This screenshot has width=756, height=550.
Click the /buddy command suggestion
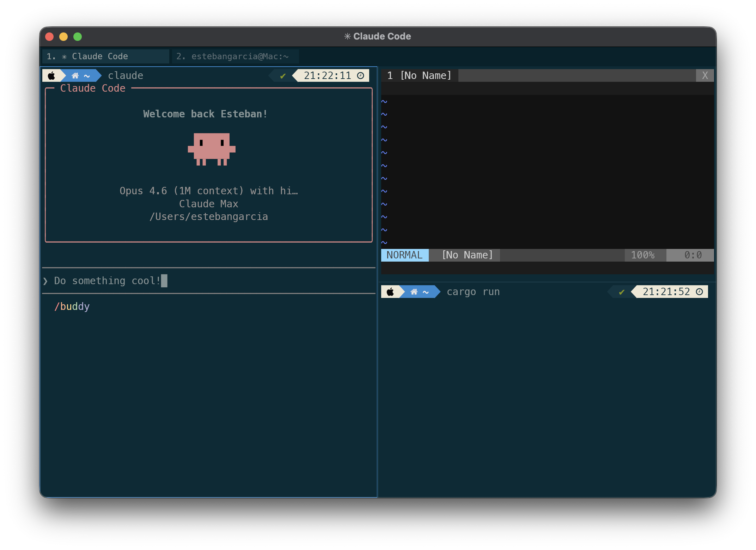click(x=72, y=306)
